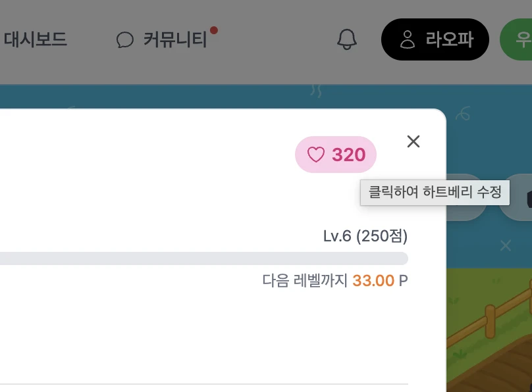The image size is (532, 392).
Task: Click the person icon in 라오파 button
Action: [407, 39]
